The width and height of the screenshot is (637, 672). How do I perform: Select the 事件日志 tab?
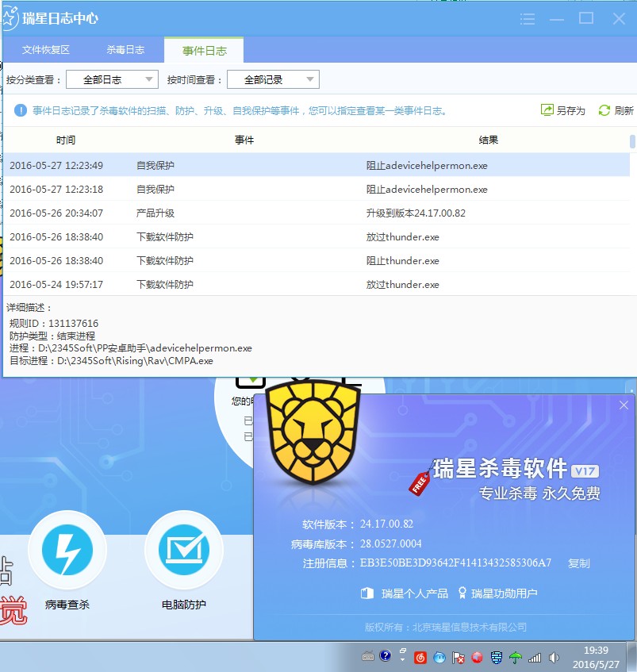click(x=205, y=51)
